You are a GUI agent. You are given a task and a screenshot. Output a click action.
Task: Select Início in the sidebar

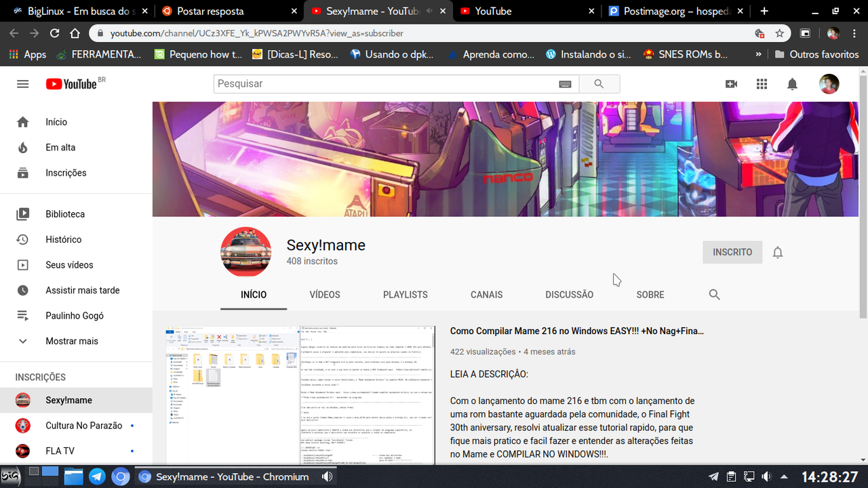pyautogui.click(x=76, y=122)
